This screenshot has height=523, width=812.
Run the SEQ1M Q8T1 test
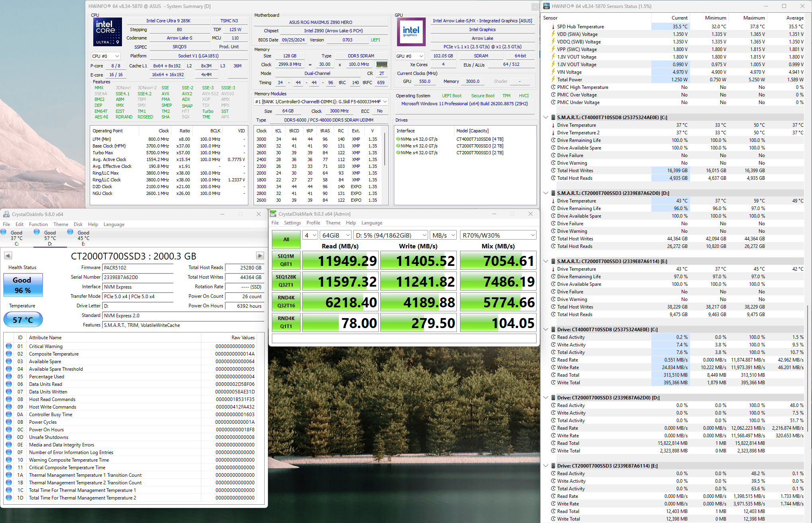click(286, 260)
